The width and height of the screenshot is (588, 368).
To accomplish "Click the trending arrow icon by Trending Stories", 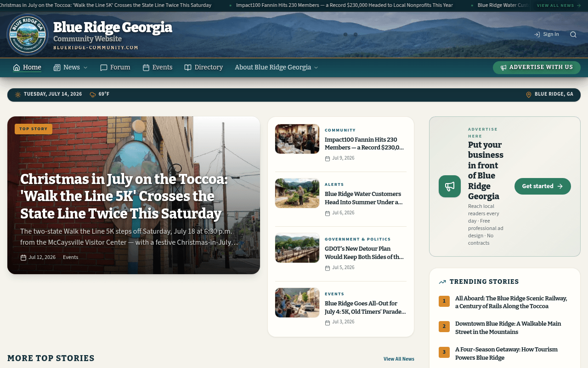I will [x=442, y=282].
